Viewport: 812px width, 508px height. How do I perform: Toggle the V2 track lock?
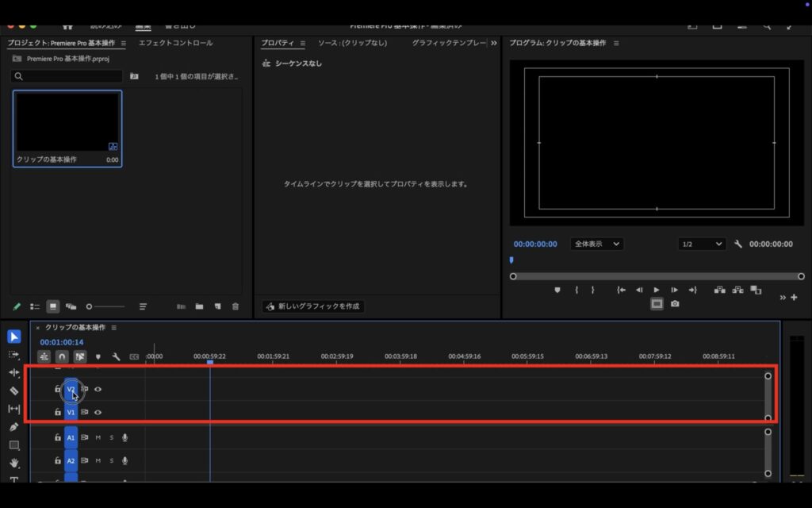pos(57,389)
